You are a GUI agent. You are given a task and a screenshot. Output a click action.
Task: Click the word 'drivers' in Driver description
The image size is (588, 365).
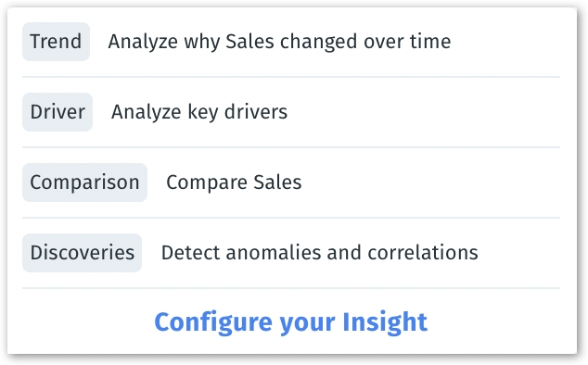coord(256,112)
